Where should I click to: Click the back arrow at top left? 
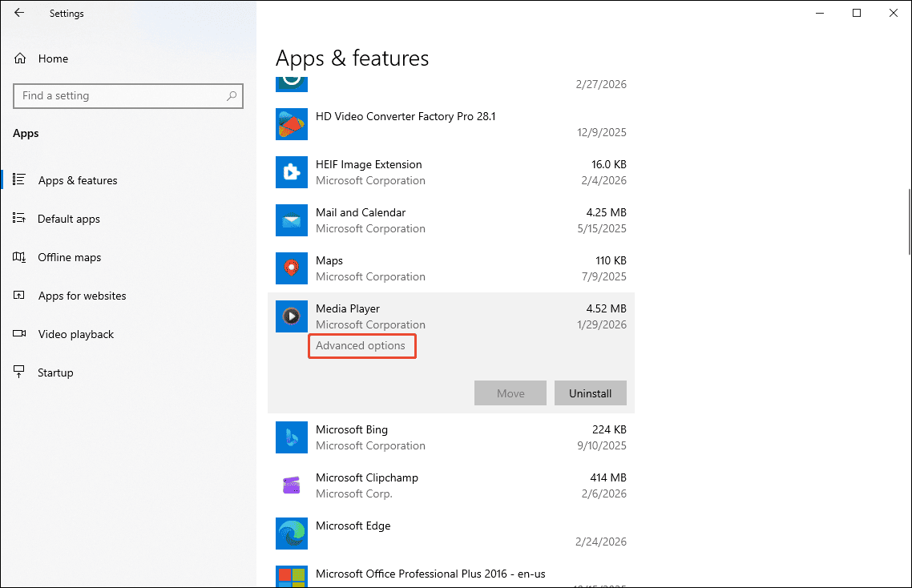[18, 13]
